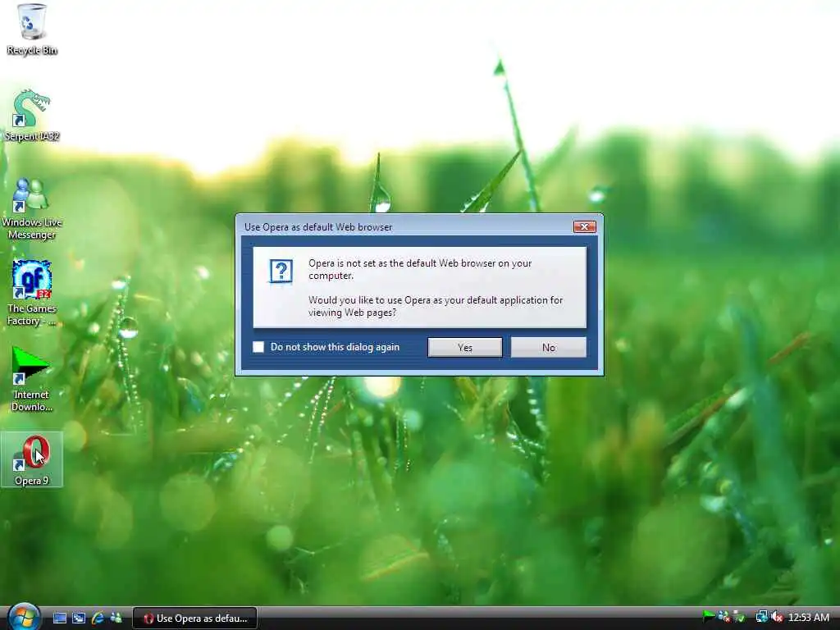Close the Opera default browser dialog
Screen dimensions: 840x630
point(584,226)
